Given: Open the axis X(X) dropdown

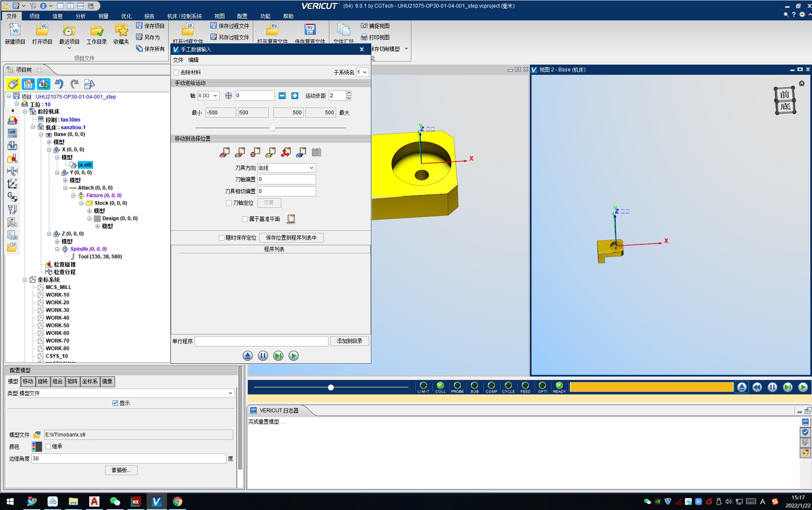Looking at the screenshot, I should coord(208,96).
